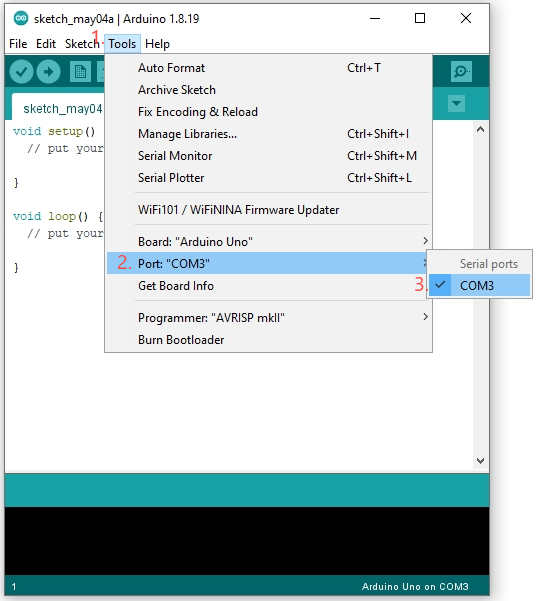Choose Burn Bootloader entry
The image size is (537, 601).
tap(268, 340)
